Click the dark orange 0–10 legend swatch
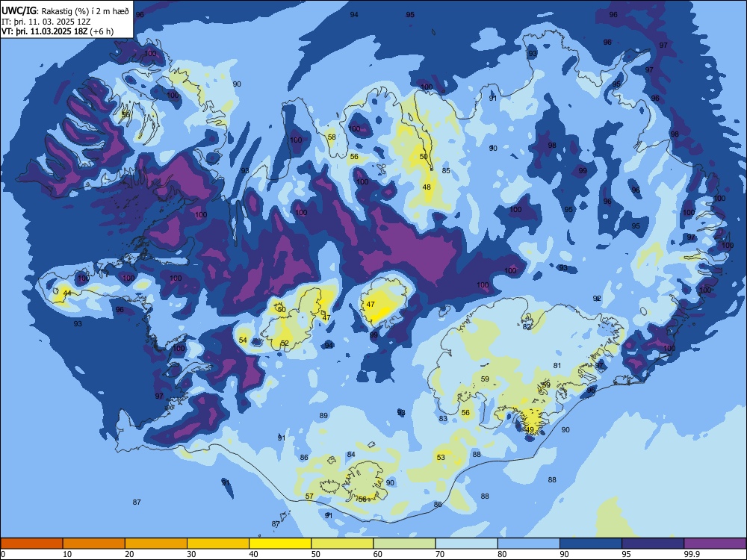747x560 pixels. 31,544
